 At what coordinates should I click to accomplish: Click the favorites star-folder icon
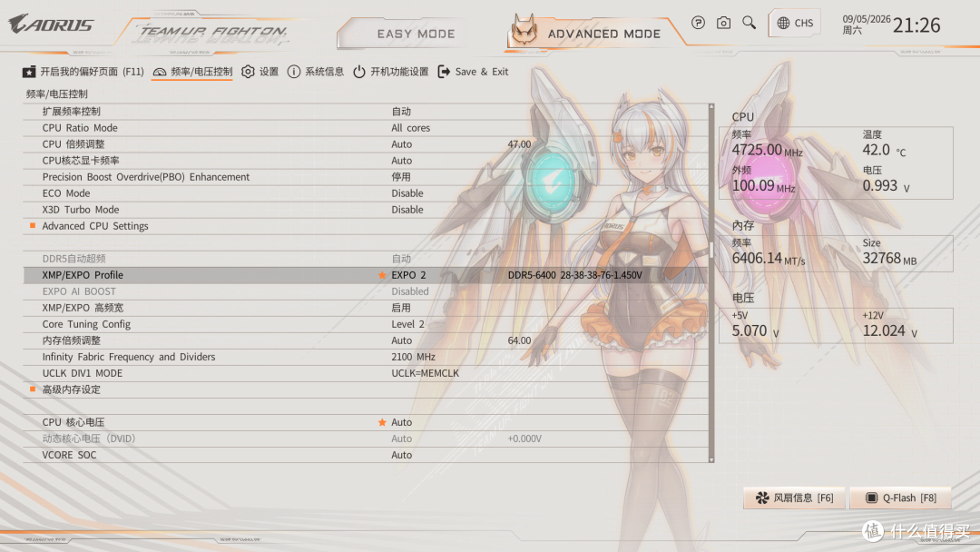[29, 72]
